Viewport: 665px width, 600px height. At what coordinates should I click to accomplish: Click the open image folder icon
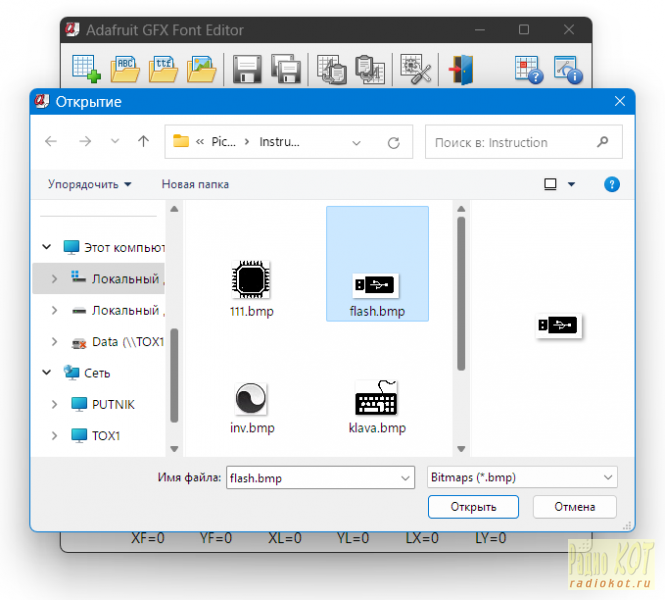pos(202,69)
